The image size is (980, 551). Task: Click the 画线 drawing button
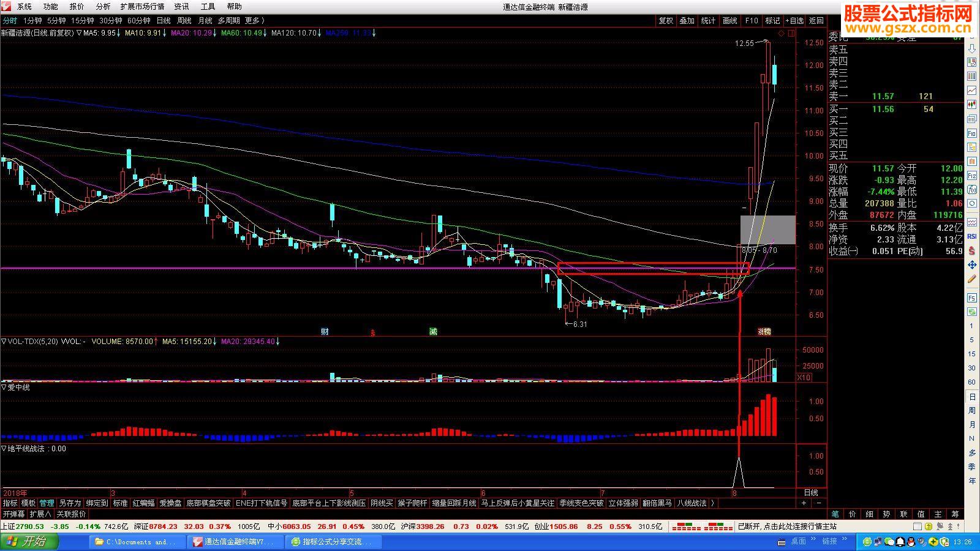pyautogui.click(x=730, y=21)
